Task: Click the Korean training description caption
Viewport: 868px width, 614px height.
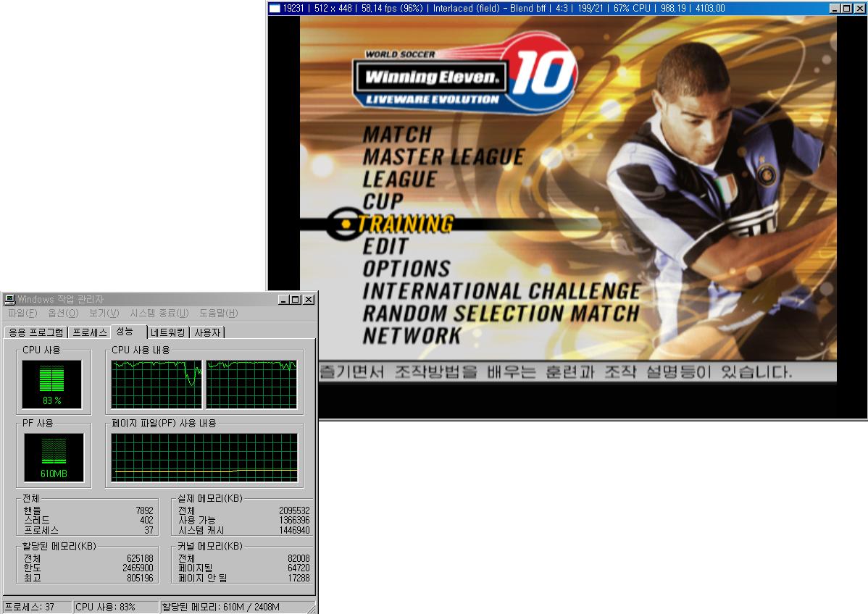Action: [556, 371]
